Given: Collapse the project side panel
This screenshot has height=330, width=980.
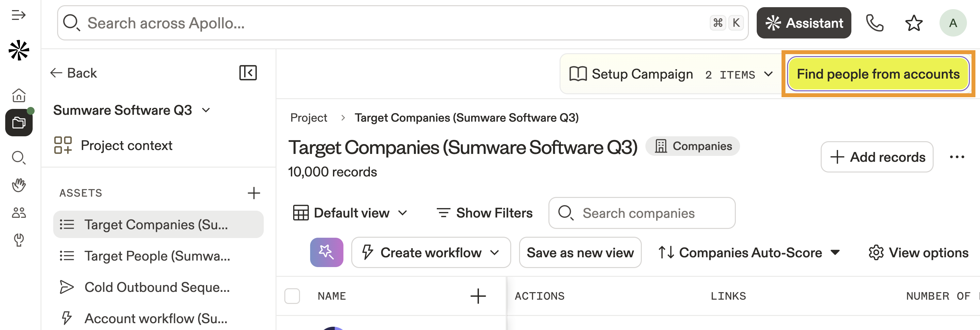Looking at the screenshot, I should point(248,73).
